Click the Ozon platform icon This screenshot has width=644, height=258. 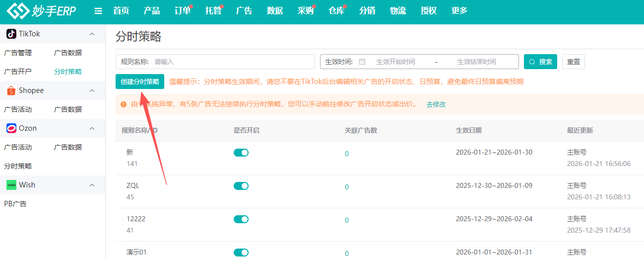(x=11, y=128)
